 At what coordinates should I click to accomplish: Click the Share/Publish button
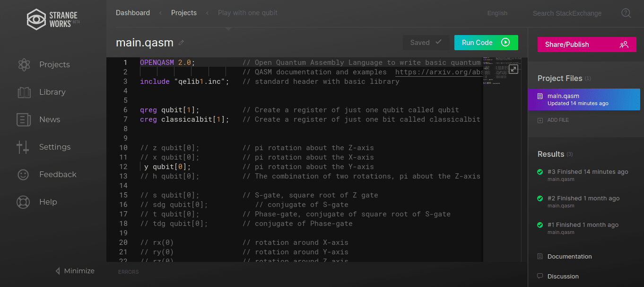click(x=587, y=45)
